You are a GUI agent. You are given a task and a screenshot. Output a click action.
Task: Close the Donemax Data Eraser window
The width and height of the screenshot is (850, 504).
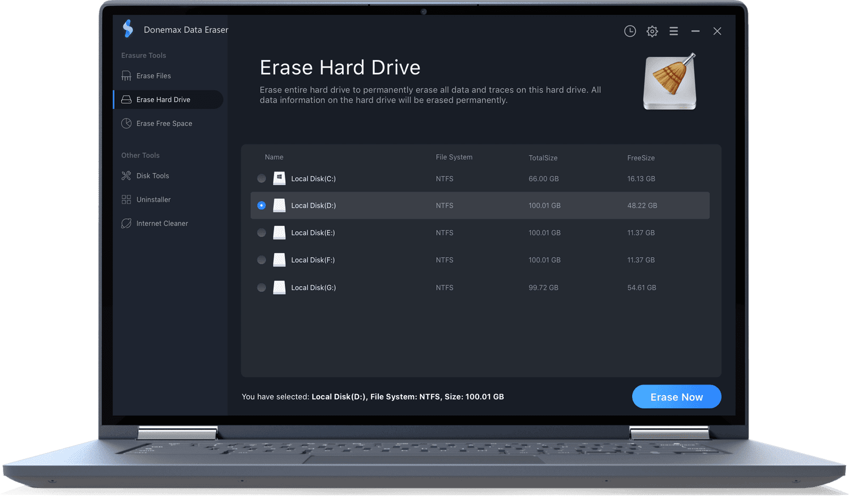click(x=717, y=31)
